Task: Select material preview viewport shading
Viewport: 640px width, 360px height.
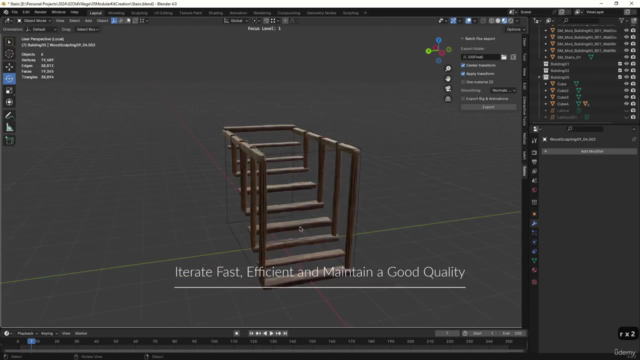Action: point(504,21)
